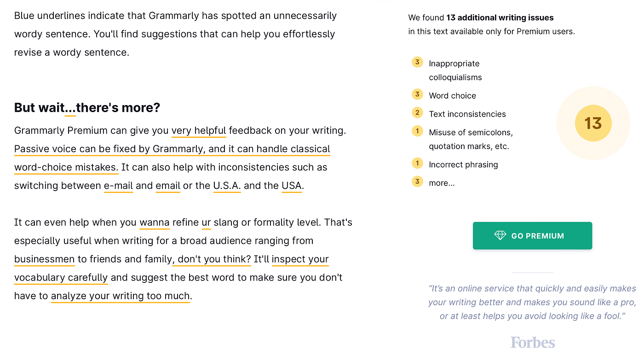Click the Forbes logo
The width and height of the screenshot is (644, 356).
532,342
